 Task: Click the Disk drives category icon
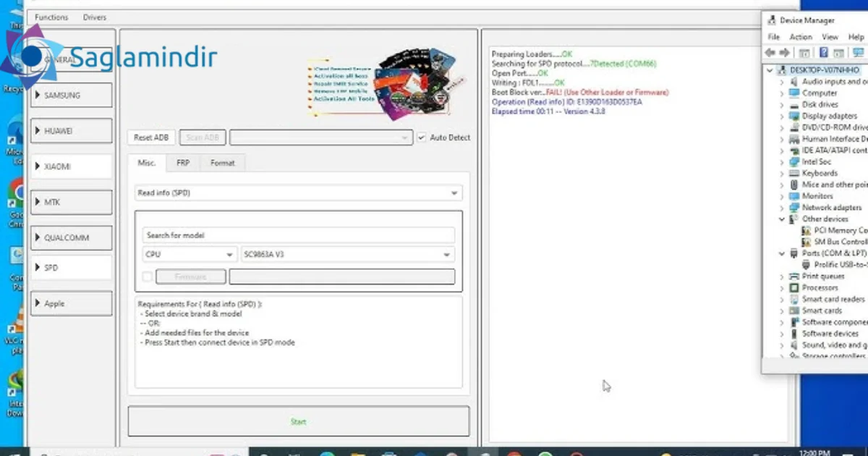[x=794, y=105]
